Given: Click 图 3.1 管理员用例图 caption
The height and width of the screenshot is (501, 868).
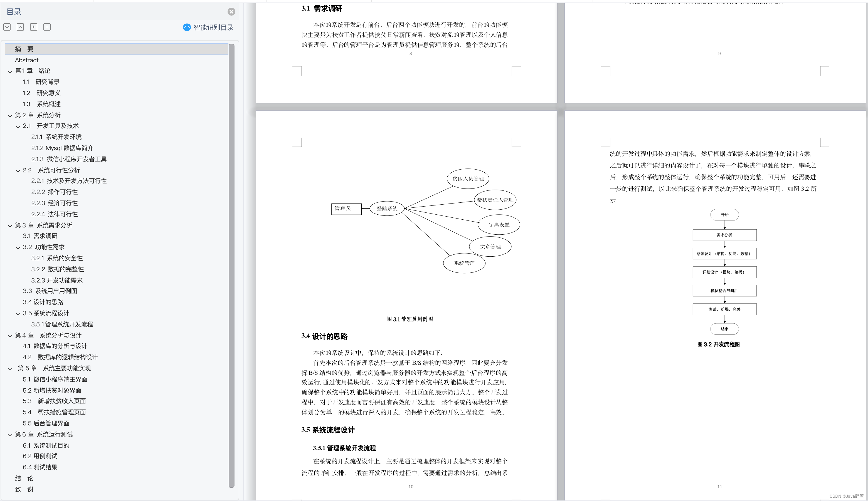Looking at the screenshot, I should click(410, 319).
